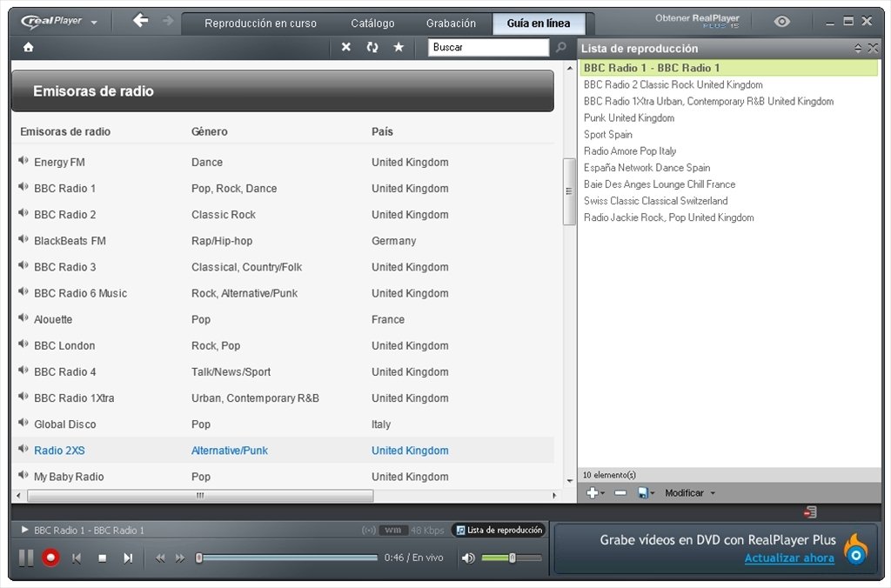Click BBC London station name
Screen dimensions: 891x588
pyautogui.click(x=64, y=345)
